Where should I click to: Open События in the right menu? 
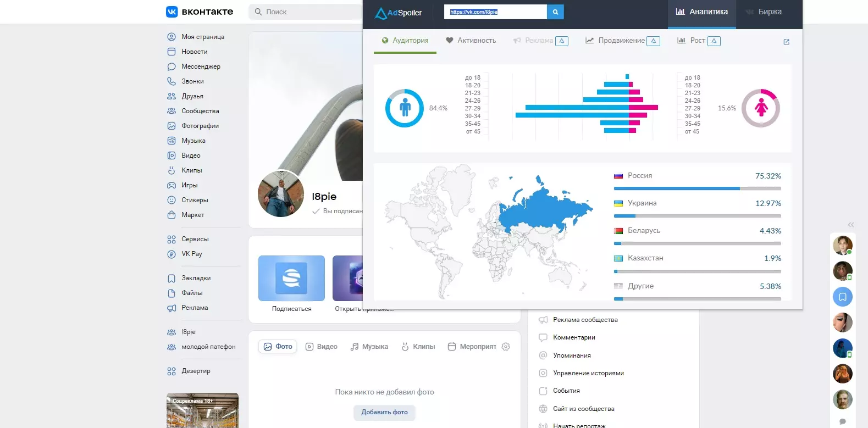tap(566, 391)
